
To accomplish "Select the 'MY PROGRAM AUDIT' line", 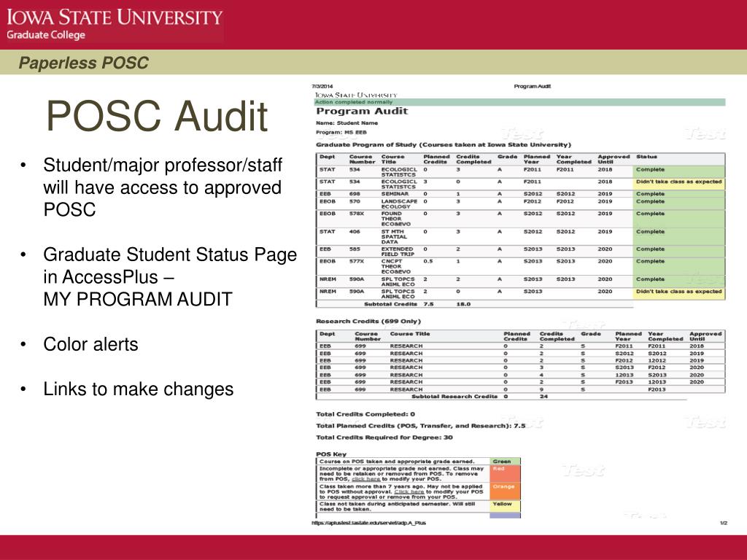I will 138,299.
